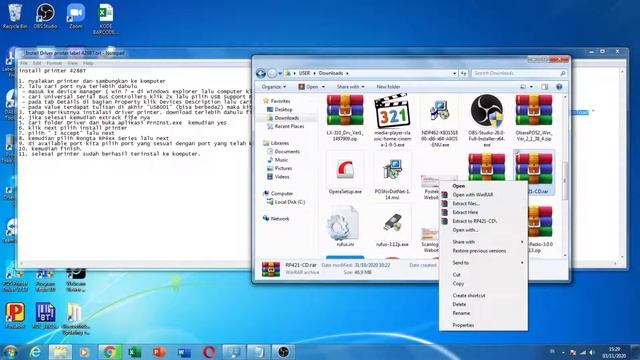Open Documents library in navigation pane
The width and height of the screenshot is (640, 360).
[287, 151]
